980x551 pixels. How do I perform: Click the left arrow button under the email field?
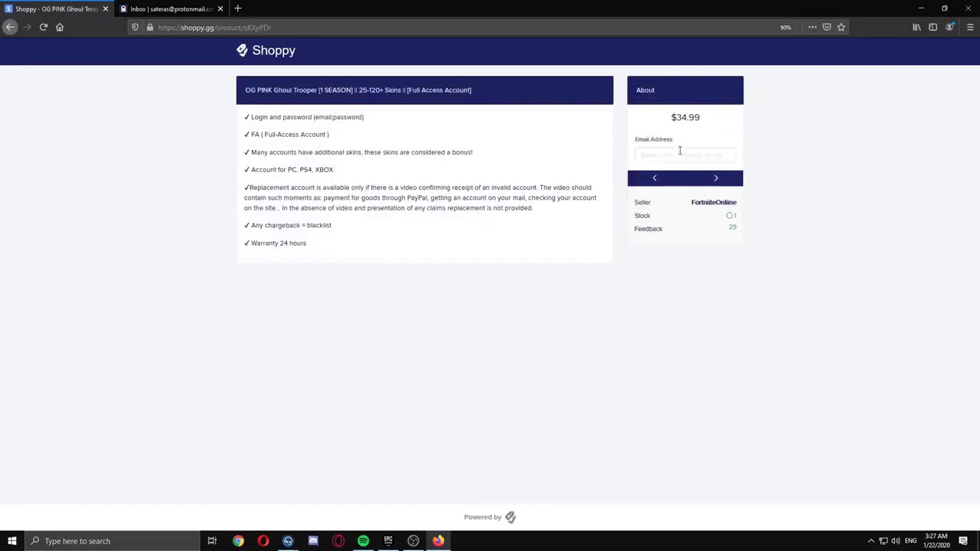[x=655, y=178]
